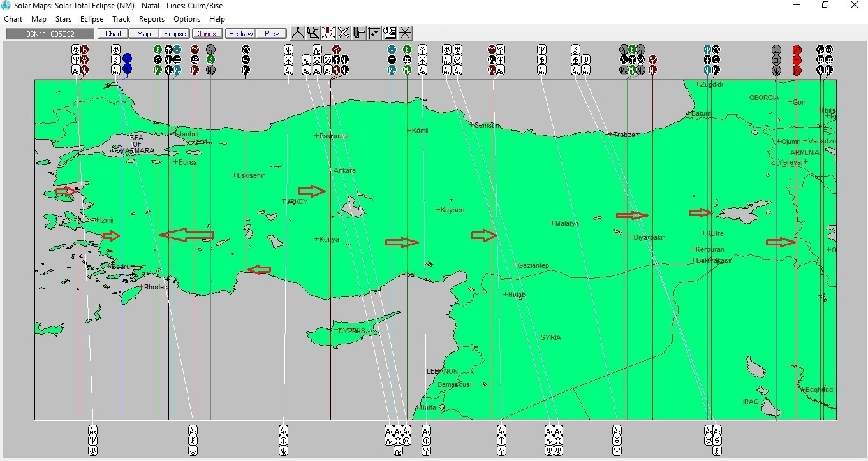Select the paint roller tool icon

[x=359, y=33]
